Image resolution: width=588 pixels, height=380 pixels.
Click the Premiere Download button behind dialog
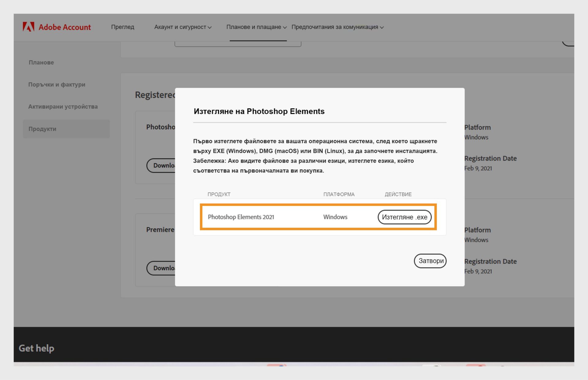tap(161, 268)
